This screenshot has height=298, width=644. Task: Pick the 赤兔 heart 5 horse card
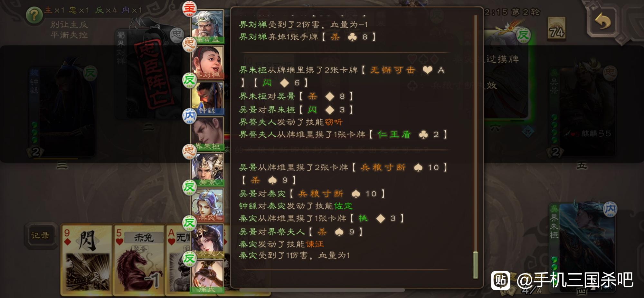click(139, 260)
